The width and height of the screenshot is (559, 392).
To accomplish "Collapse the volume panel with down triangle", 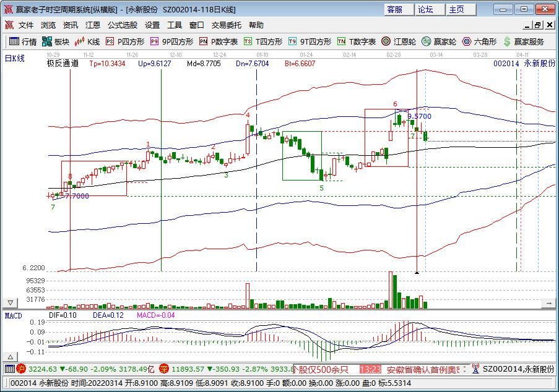I will (x=11, y=303).
